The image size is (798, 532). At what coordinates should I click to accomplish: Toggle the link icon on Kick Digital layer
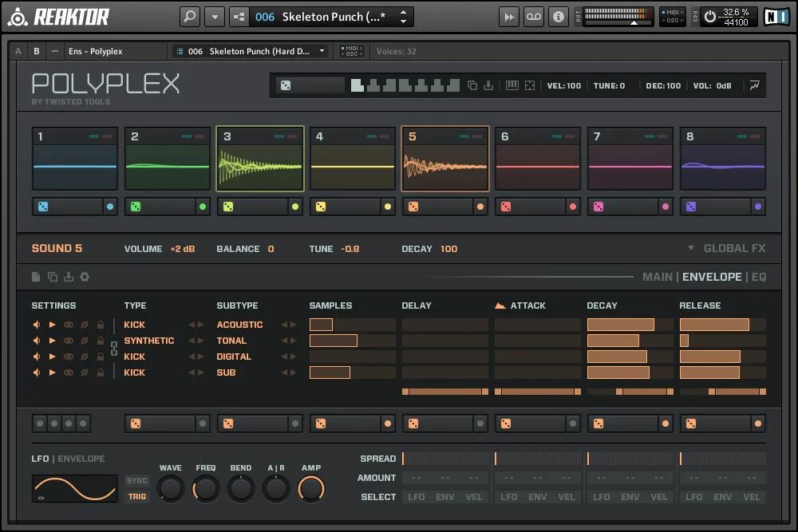coord(68,357)
